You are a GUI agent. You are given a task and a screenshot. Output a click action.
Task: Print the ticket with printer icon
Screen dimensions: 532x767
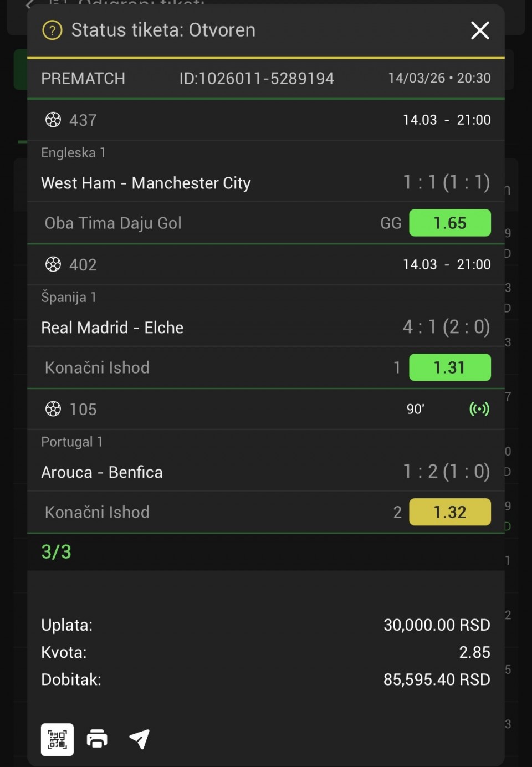pos(97,739)
